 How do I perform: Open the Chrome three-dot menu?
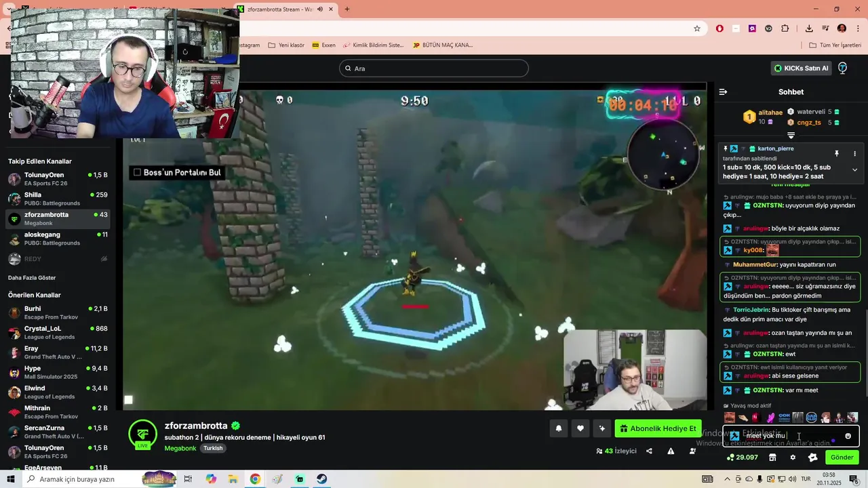(x=858, y=28)
